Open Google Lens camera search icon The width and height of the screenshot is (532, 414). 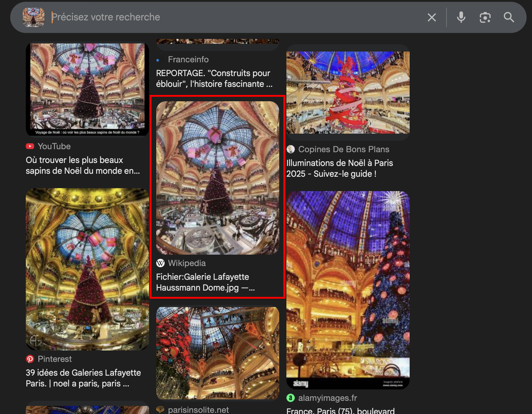pyautogui.click(x=485, y=17)
